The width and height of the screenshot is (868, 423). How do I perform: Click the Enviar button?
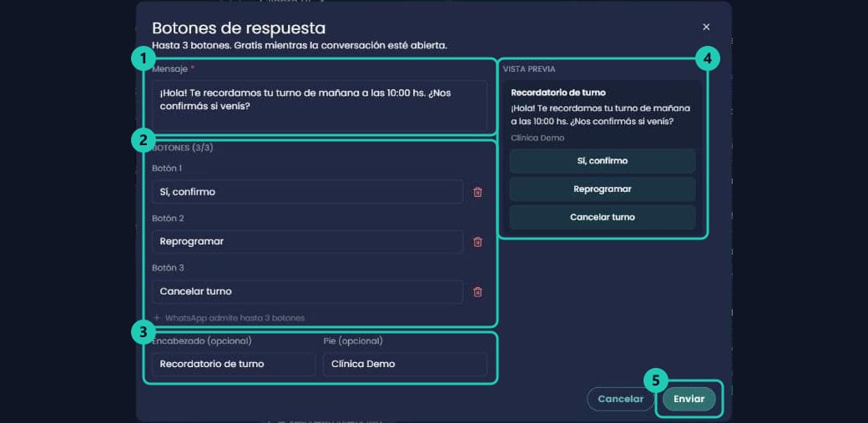tap(689, 399)
